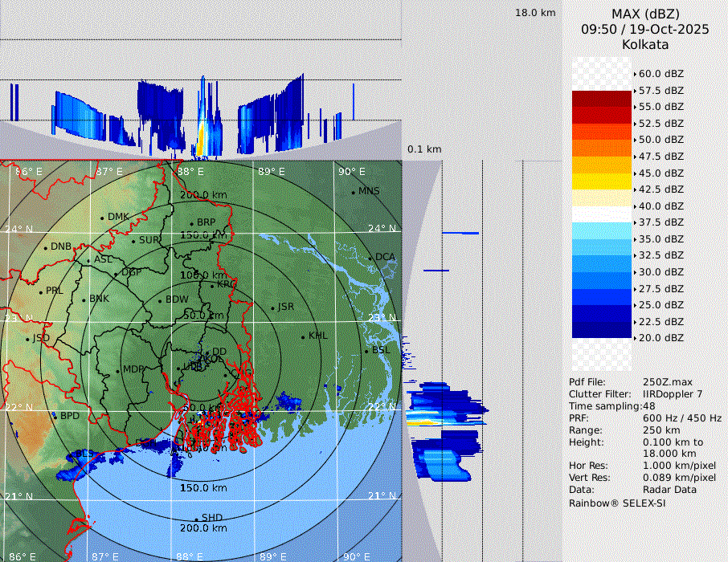Select the KHL station marker
This screenshot has height=562, width=728.
click(303, 336)
